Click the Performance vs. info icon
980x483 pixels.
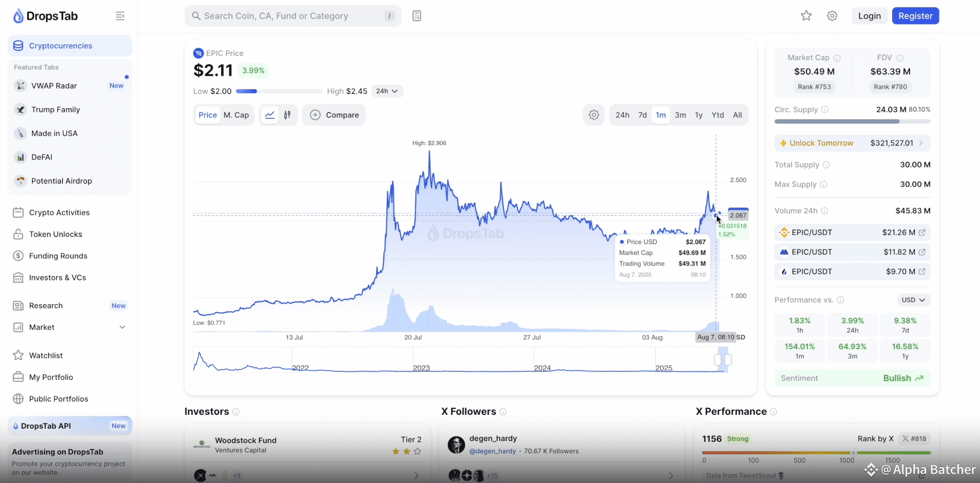pos(840,300)
